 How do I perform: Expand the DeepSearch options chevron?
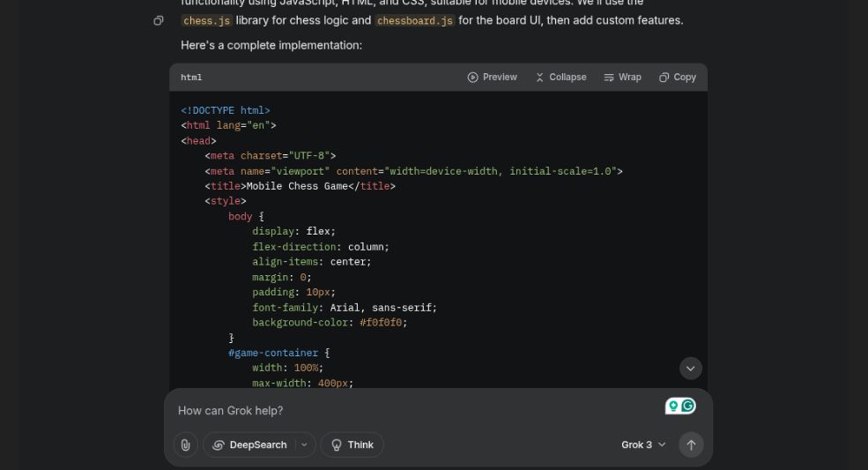pyautogui.click(x=305, y=444)
